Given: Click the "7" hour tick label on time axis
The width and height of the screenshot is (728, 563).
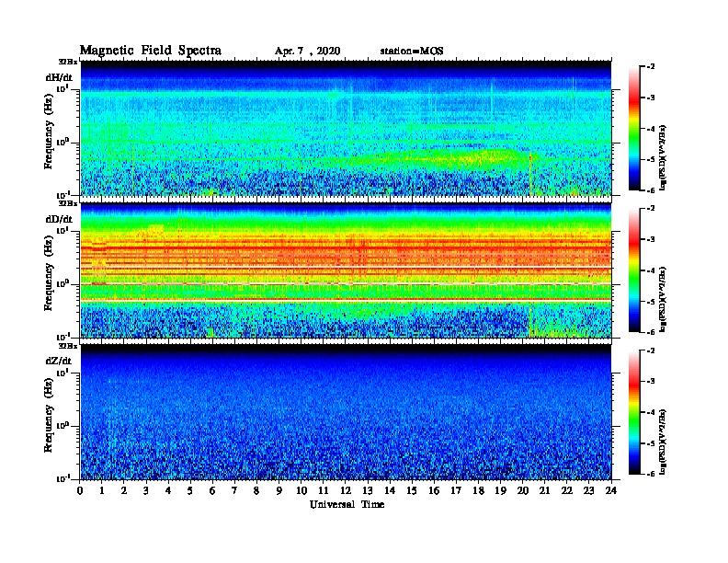Looking at the screenshot, I should 234,490.
